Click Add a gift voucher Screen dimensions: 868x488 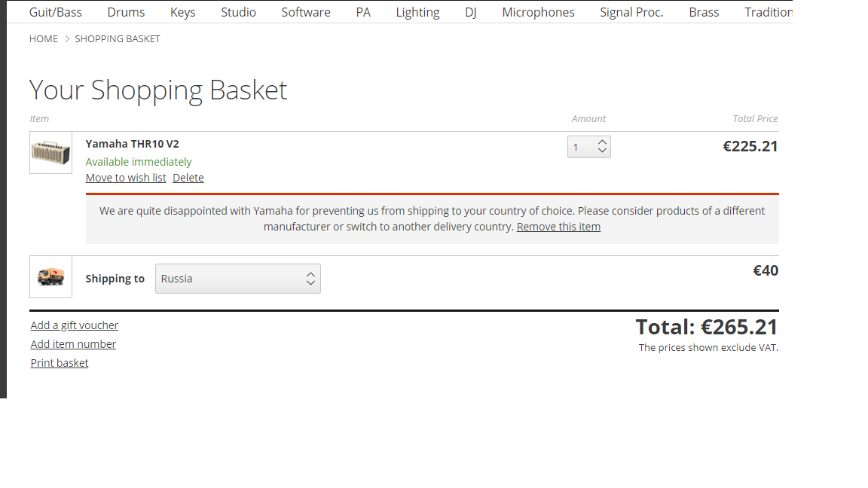[x=74, y=325]
